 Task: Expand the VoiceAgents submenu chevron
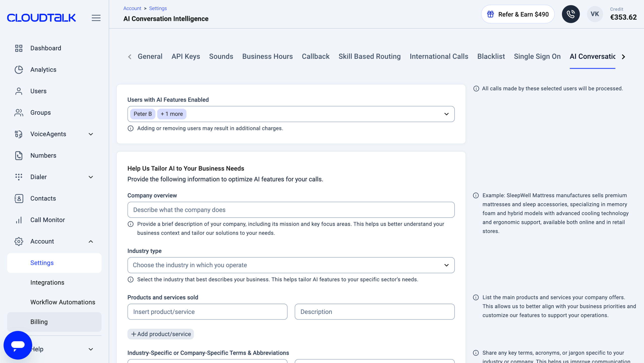click(91, 134)
